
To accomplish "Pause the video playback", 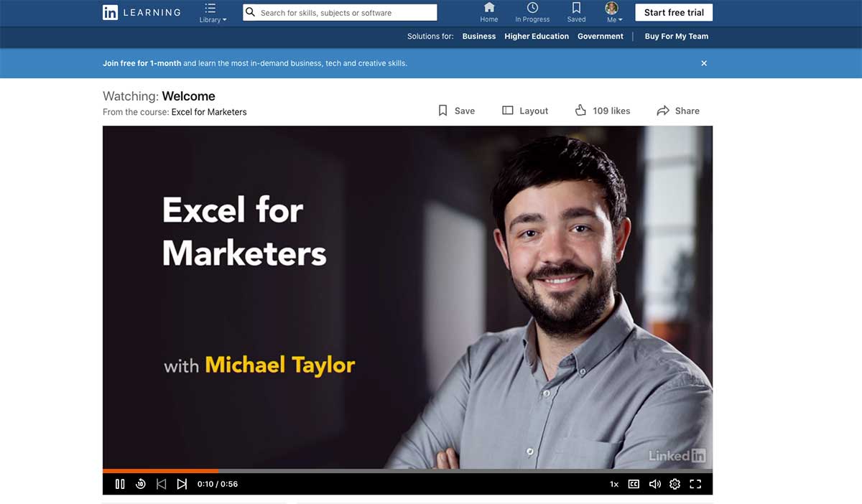I will [120, 484].
